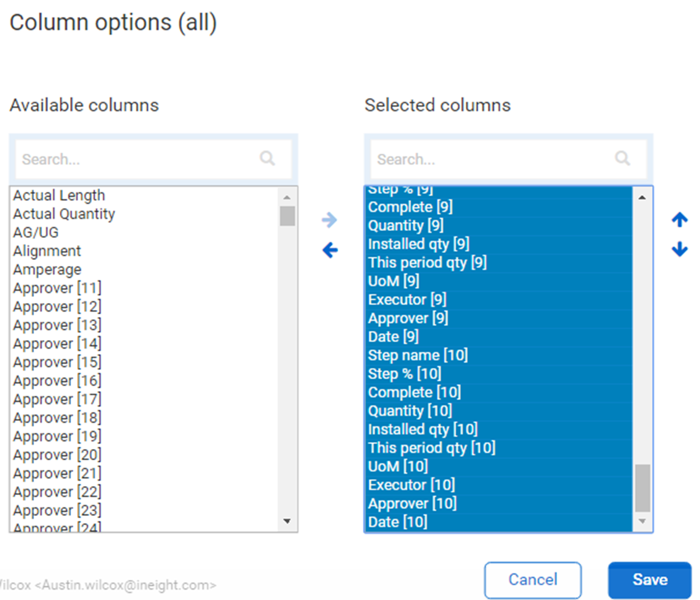Focus the Available columns search field
This screenshot has height=600, width=700.
pos(137,159)
